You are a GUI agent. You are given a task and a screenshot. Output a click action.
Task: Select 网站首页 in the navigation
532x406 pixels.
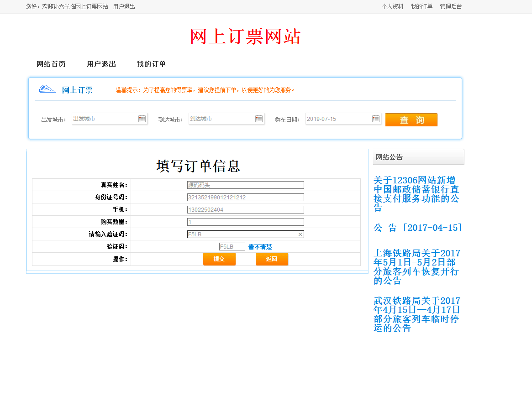pyautogui.click(x=51, y=64)
